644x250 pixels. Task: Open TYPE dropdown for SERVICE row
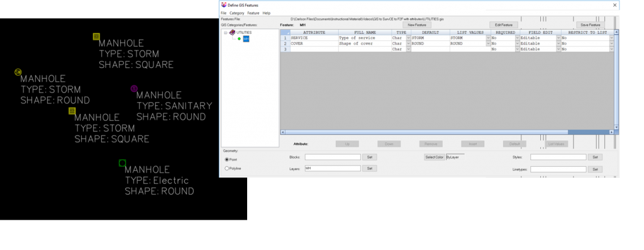point(408,38)
